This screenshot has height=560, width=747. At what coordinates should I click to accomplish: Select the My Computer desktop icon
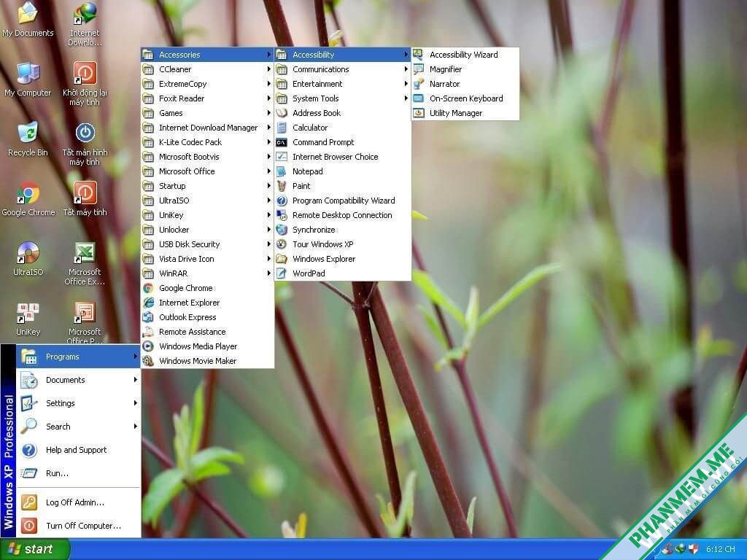[28, 79]
